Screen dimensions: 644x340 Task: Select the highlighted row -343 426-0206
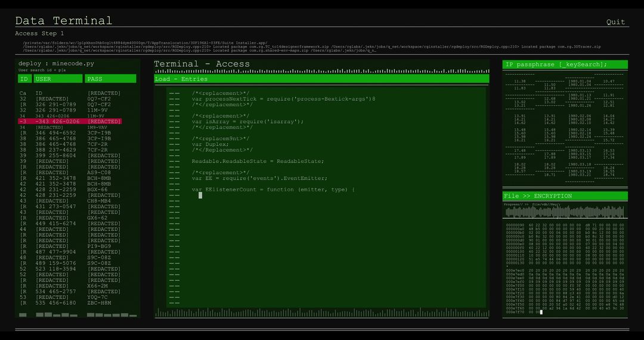[70, 122]
